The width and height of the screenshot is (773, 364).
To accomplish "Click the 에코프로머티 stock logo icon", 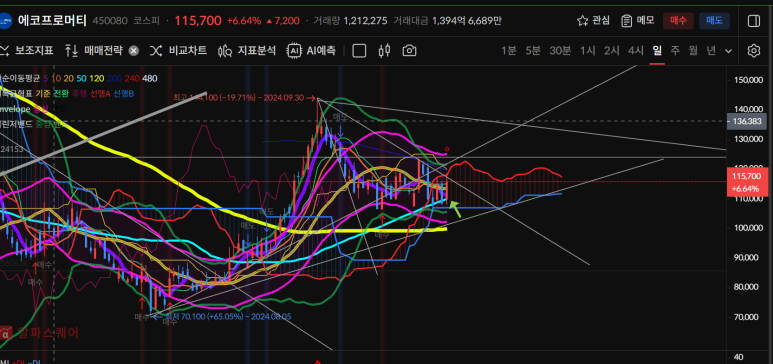I will [5, 21].
